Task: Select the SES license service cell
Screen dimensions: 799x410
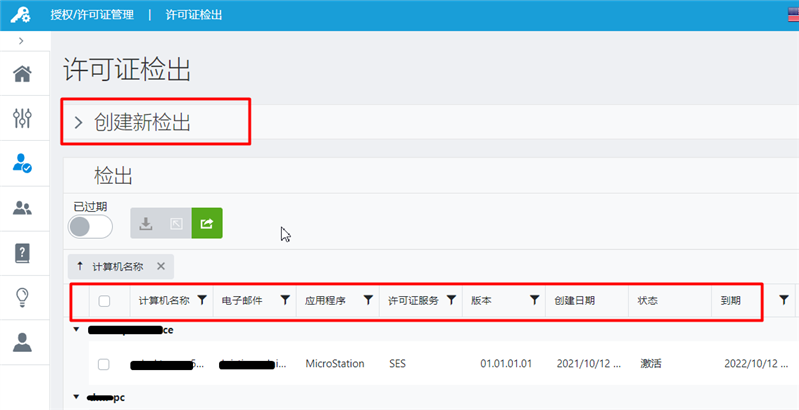Action: [397, 364]
